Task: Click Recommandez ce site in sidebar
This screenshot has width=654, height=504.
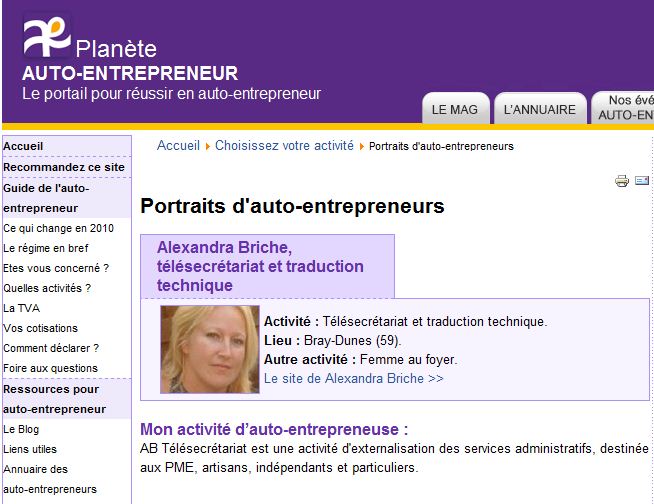Action: point(64,167)
